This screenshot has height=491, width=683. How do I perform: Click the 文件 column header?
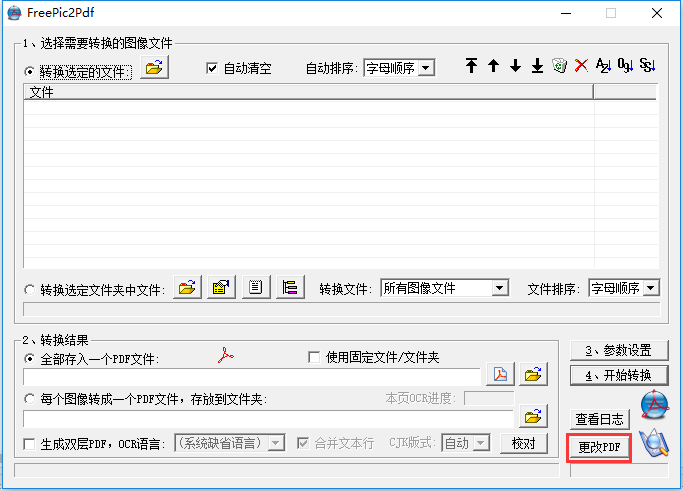(x=308, y=92)
